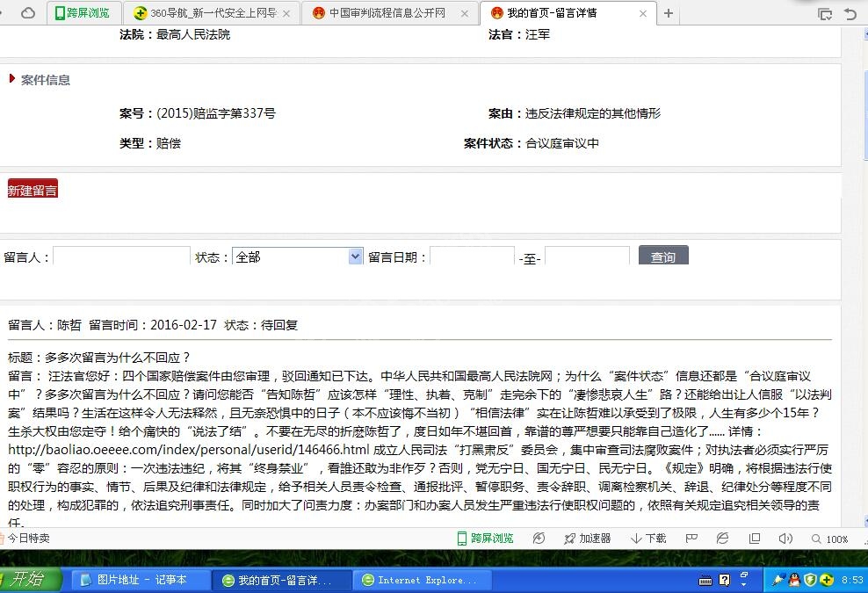Open the 跨屏浏览 tab at top

click(82, 12)
